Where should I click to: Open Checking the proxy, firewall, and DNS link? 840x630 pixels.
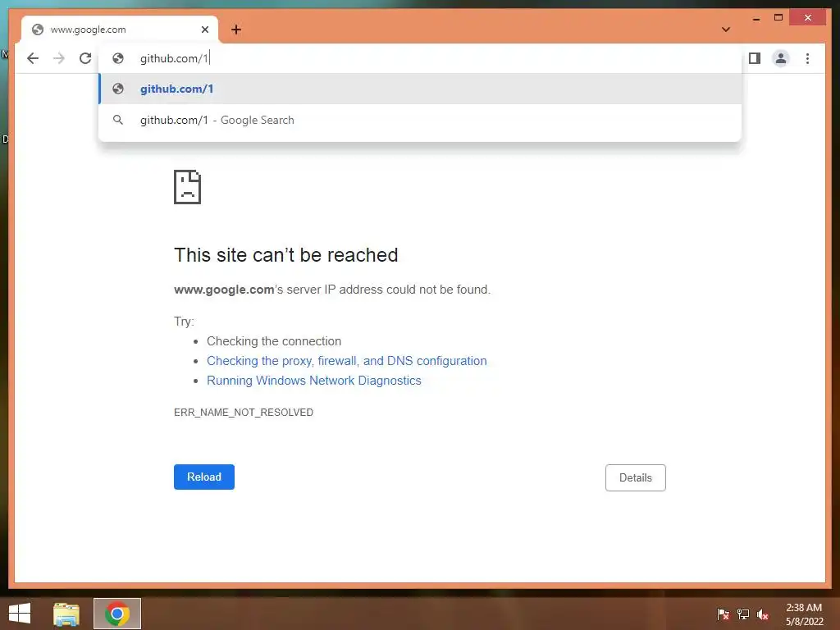[x=347, y=361]
